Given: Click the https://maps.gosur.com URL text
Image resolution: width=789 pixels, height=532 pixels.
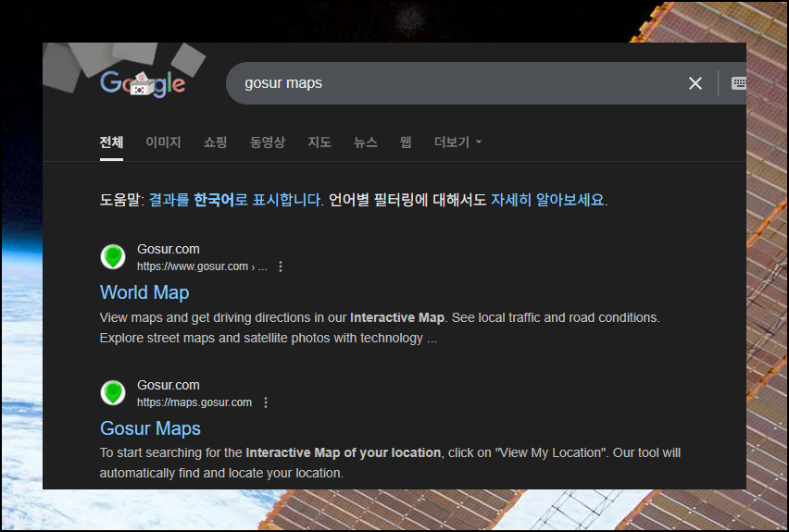Looking at the screenshot, I should pos(194,402).
